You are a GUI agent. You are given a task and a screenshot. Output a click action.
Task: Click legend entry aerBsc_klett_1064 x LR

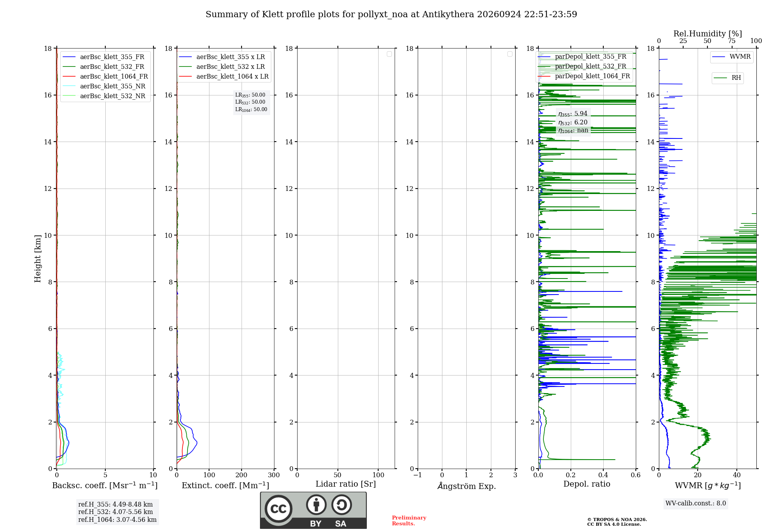[224, 76]
